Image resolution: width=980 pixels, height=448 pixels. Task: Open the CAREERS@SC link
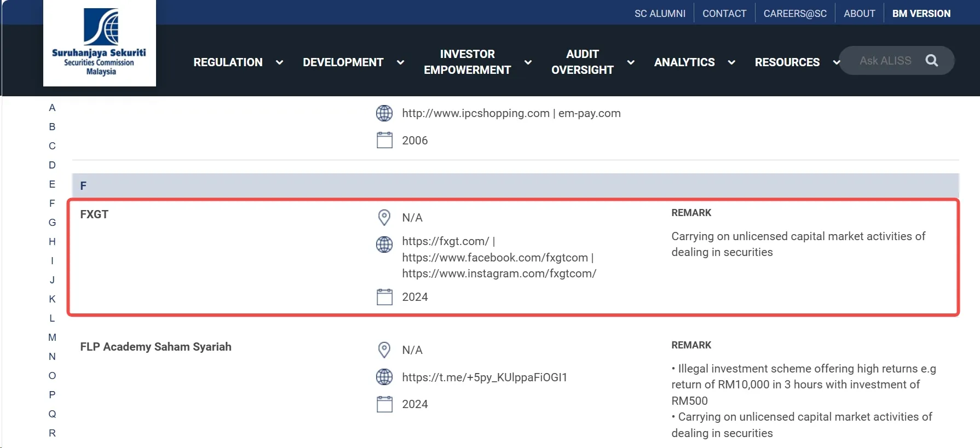click(795, 13)
